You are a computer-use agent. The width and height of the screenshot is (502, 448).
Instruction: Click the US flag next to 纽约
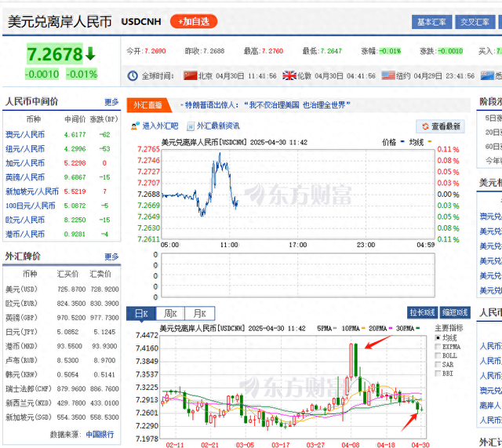click(388, 75)
